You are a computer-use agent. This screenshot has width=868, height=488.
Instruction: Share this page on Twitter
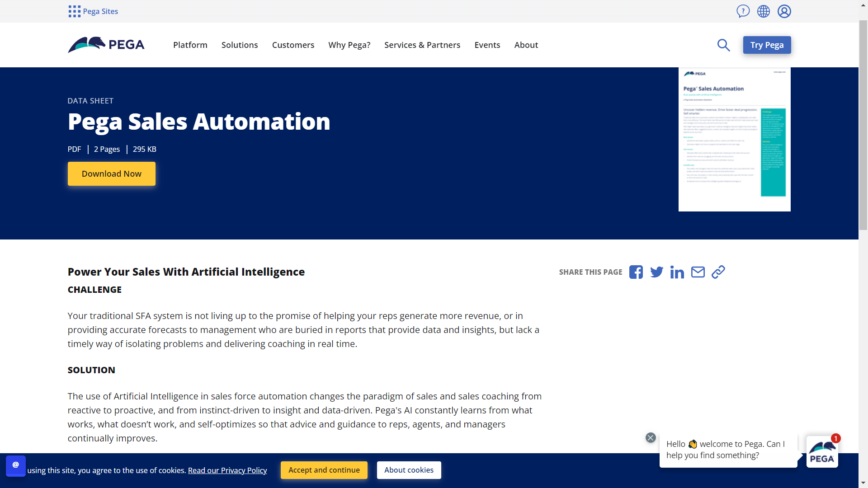point(656,272)
